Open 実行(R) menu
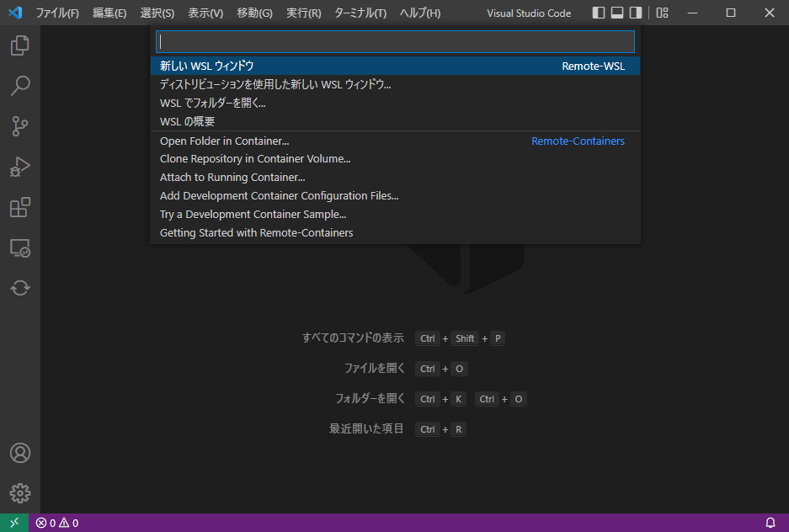789x532 pixels. [x=304, y=13]
